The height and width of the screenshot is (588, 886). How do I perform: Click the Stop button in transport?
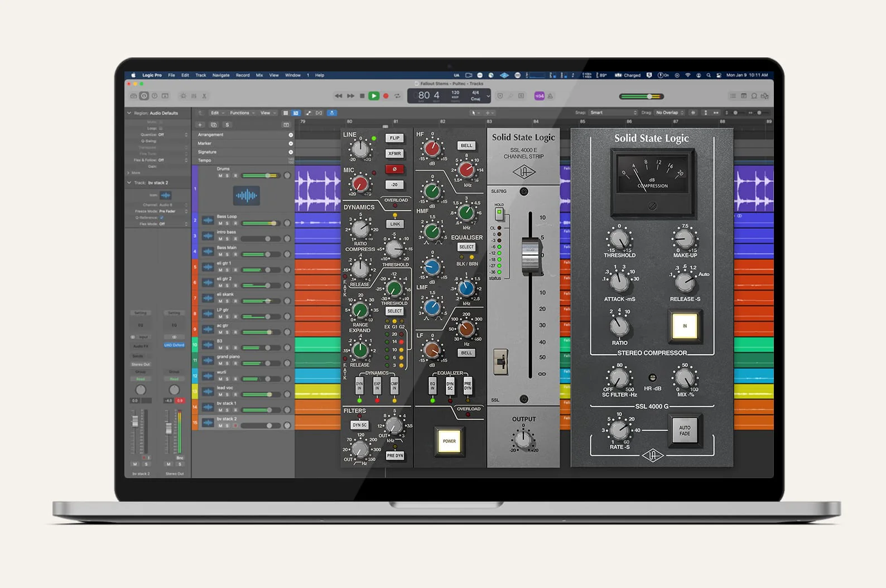(x=362, y=96)
